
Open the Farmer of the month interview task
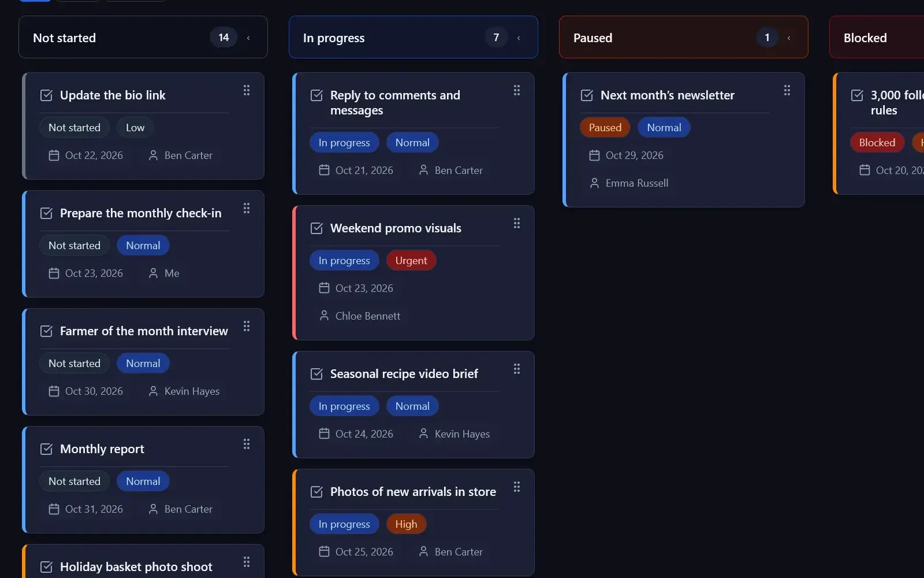(144, 331)
